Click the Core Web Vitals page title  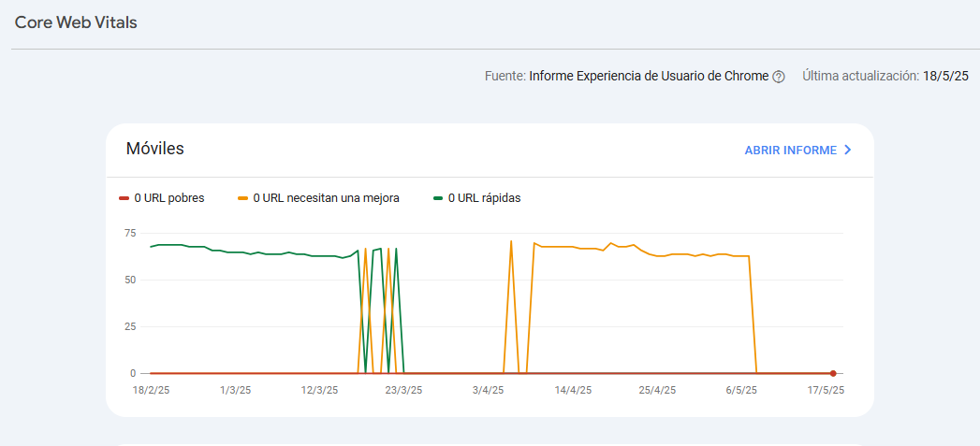tap(76, 22)
